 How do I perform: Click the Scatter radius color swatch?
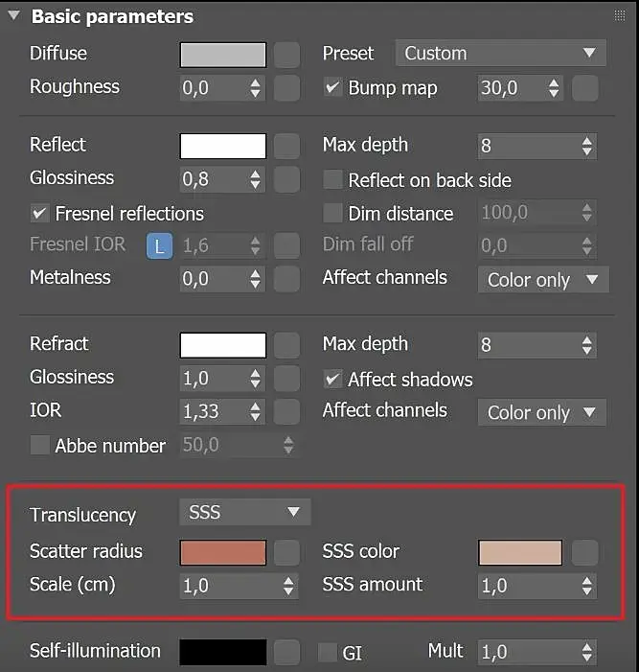click(222, 553)
